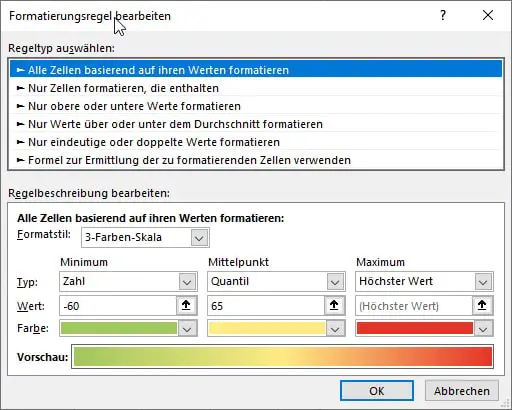Confirm with the OK button
512x410 pixels.
[377, 391]
